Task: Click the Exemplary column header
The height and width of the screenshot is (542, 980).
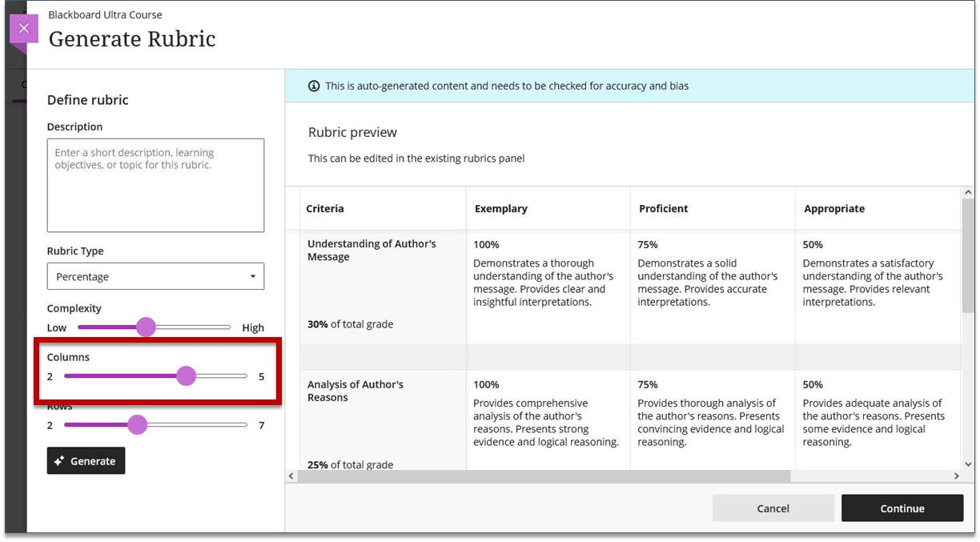Action: [x=500, y=208]
